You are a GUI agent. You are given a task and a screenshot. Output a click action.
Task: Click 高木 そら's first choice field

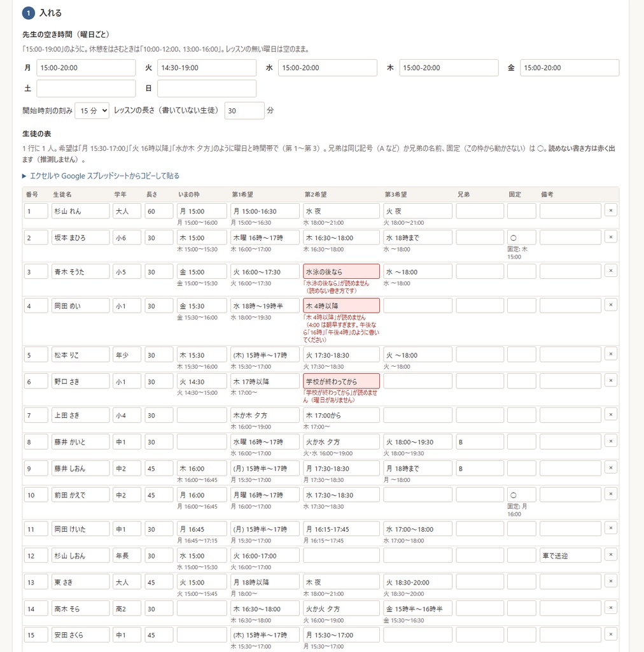pyautogui.click(x=265, y=609)
